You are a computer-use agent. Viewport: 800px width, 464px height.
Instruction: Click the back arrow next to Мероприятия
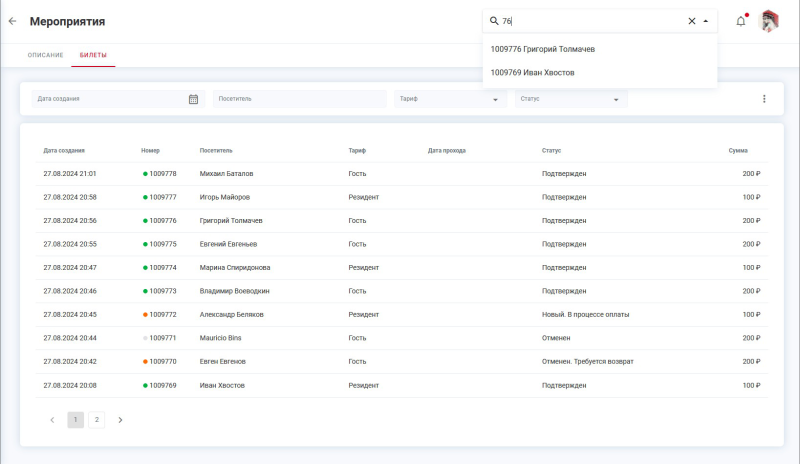tap(12, 21)
